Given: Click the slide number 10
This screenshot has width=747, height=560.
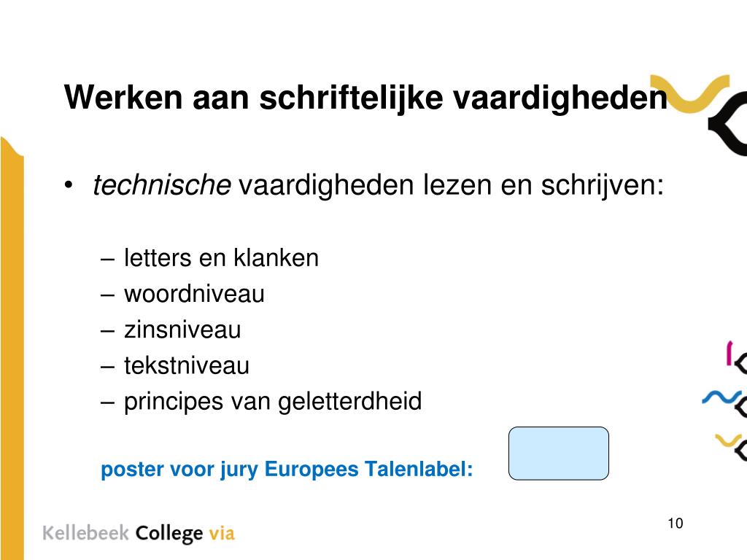Looking at the screenshot, I should pos(675,524).
